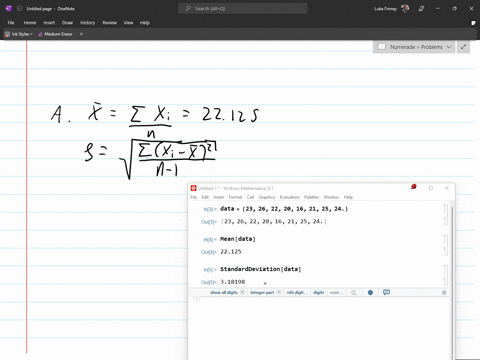The image size is (480, 360).
Task: Open Mathematica Format menu
Action: (235, 197)
